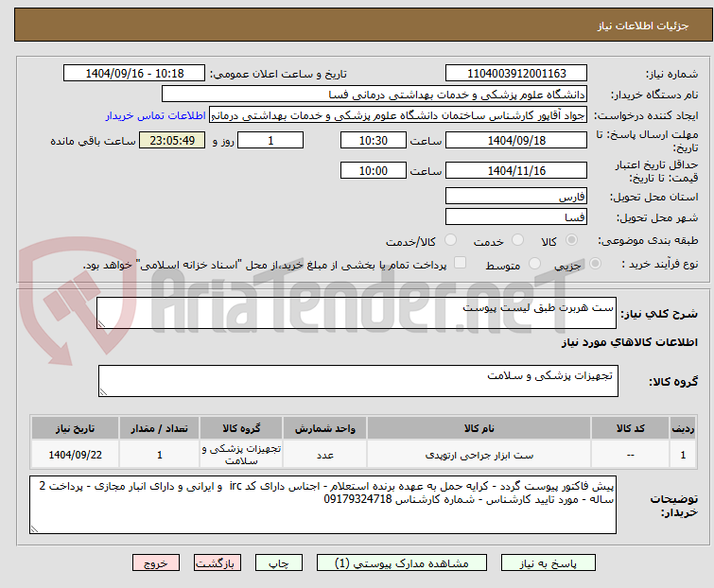Select the جزیی purchase type radio
This screenshot has width=714, height=588.
595,264
